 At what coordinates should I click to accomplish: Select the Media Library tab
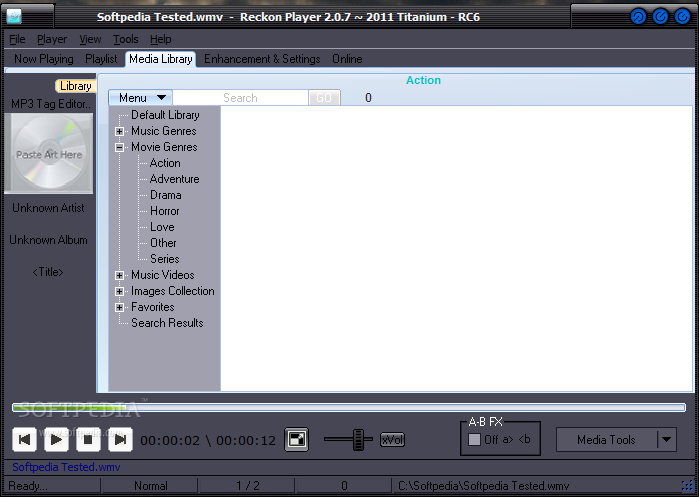coord(161,59)
